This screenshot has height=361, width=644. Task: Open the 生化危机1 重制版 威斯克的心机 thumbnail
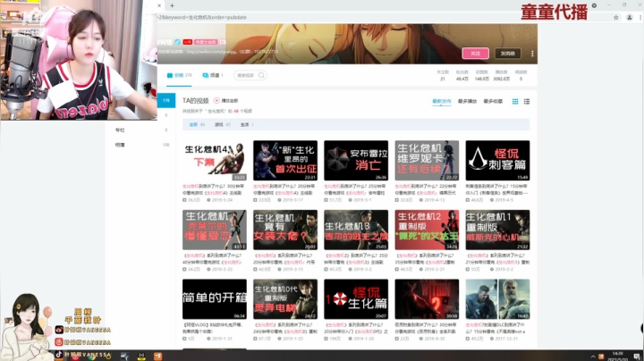click(497, 230)
